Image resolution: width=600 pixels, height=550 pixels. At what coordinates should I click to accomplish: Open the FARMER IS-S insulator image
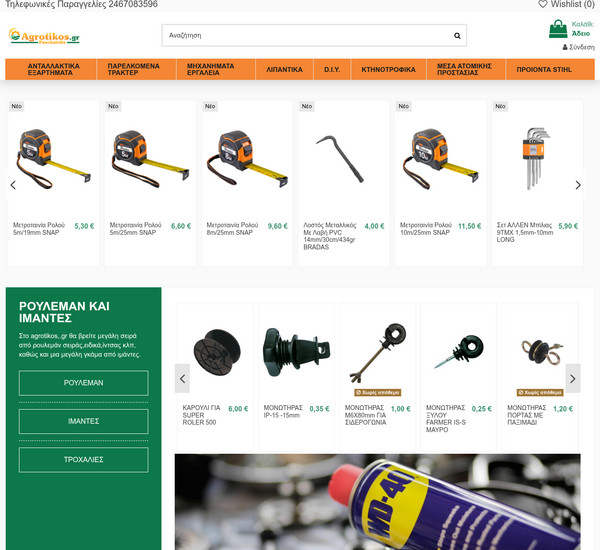click(459, 351)
